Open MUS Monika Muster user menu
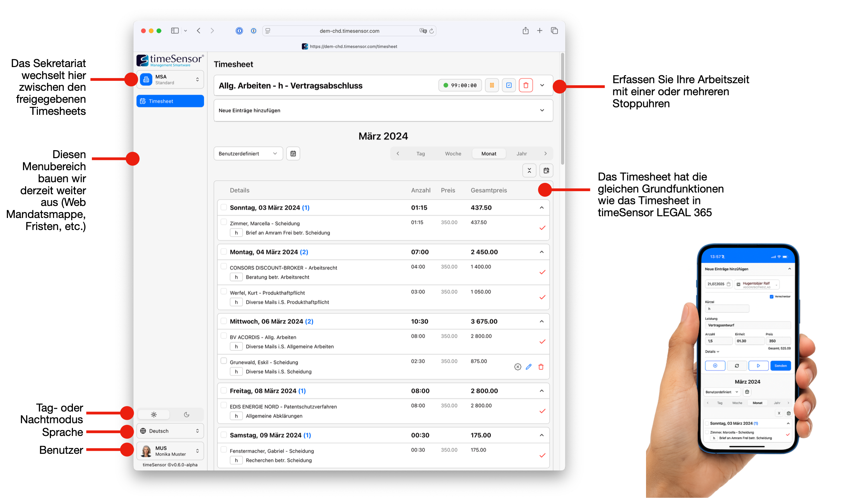This screenshot has width=849, height=504. (x=170, y=451)
